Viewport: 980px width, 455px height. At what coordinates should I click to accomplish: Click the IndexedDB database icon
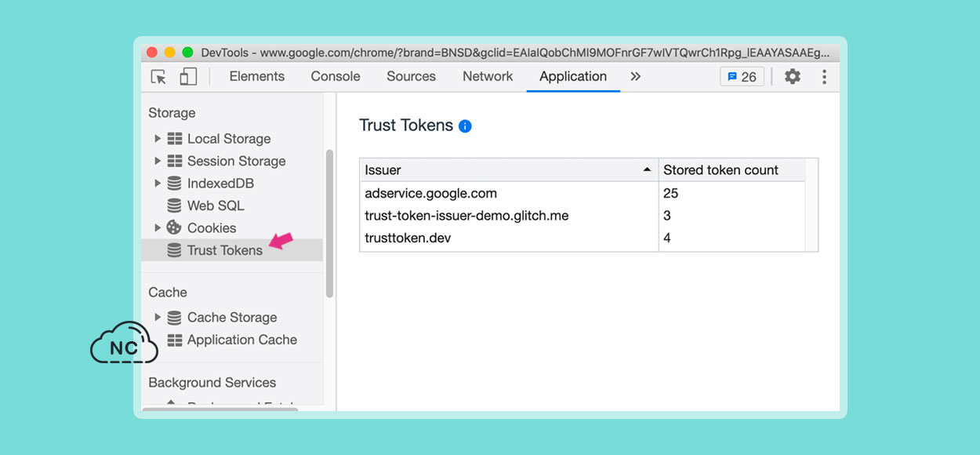click(x=174, y=183)
